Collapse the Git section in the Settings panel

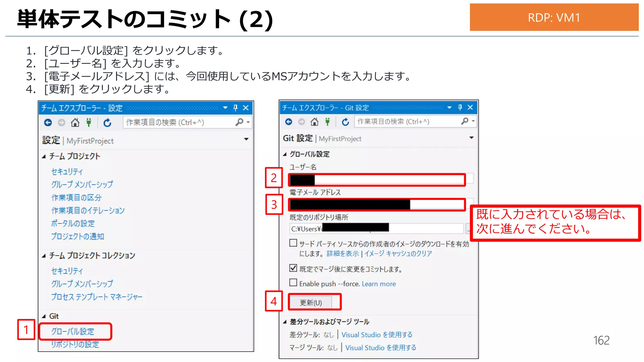coord(44,316)
